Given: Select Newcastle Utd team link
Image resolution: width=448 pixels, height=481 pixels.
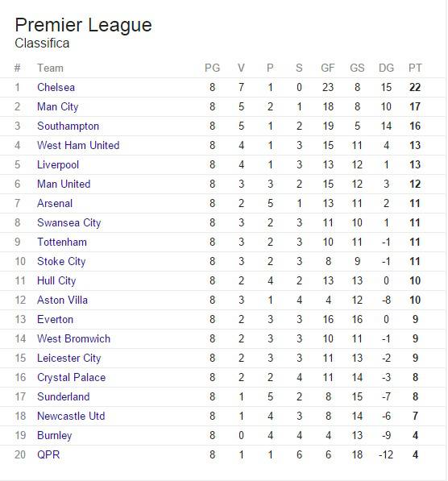Looking at the screenshot, I should pos(71,416).
